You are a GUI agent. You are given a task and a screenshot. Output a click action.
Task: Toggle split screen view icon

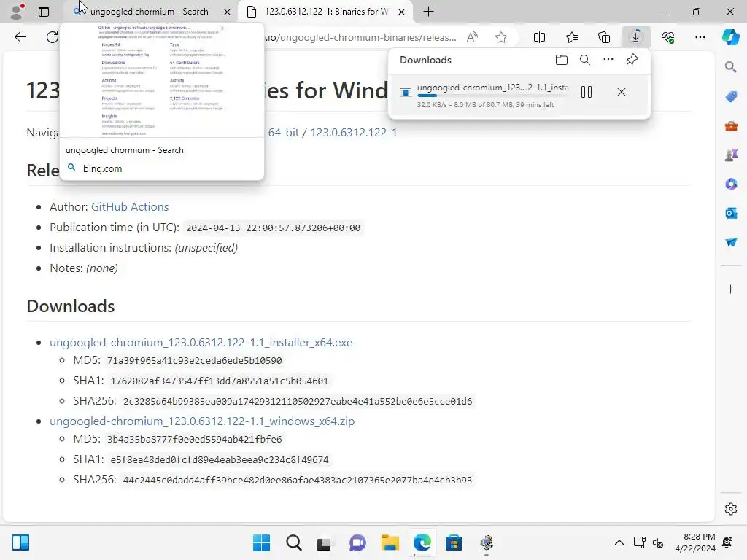pyautogui.click(x=539, y=37)
